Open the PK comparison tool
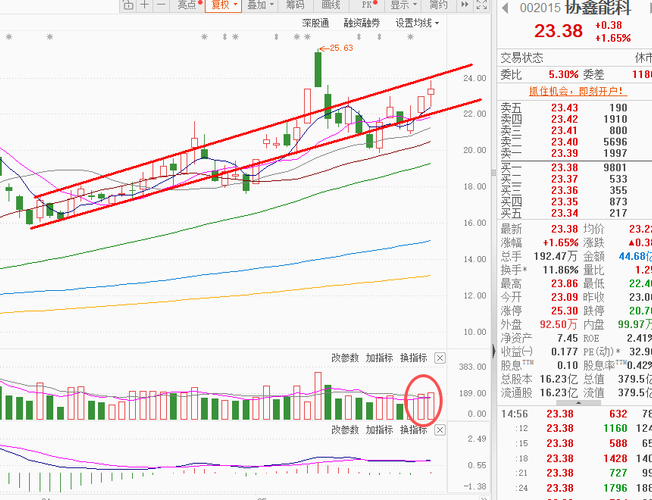This screenshot has height=500, width=652. click(368, 5)
